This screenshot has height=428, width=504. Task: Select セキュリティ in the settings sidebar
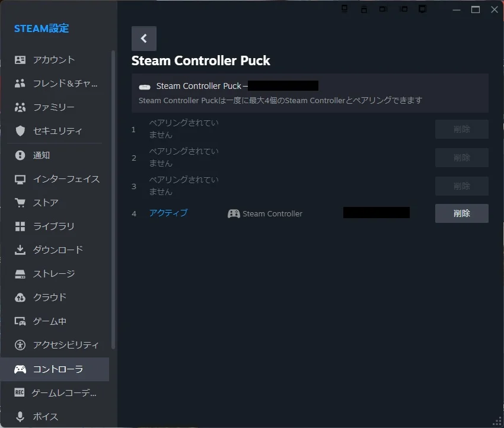pos(55,131)
